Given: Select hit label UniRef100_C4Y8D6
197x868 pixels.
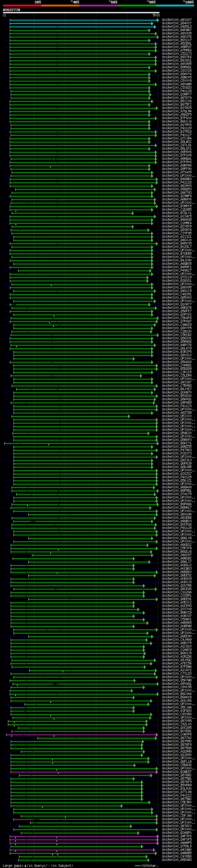Looking at the screenshot, I should point(177,856).
